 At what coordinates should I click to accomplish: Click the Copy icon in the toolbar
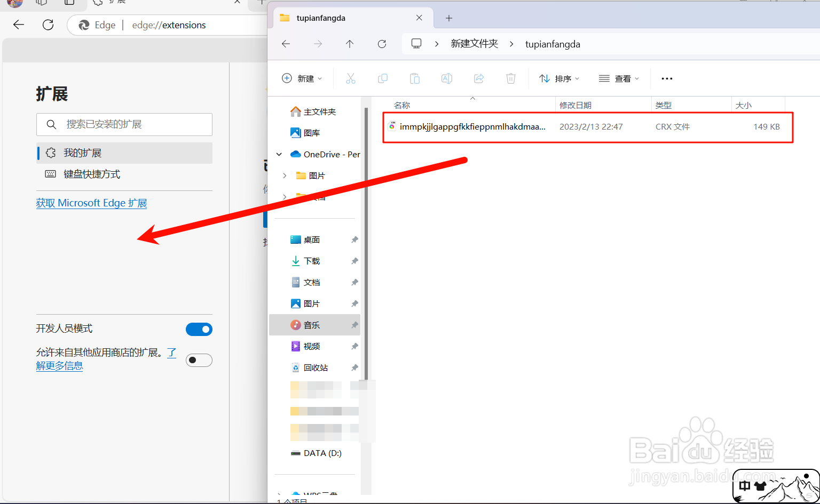(382, 78)
